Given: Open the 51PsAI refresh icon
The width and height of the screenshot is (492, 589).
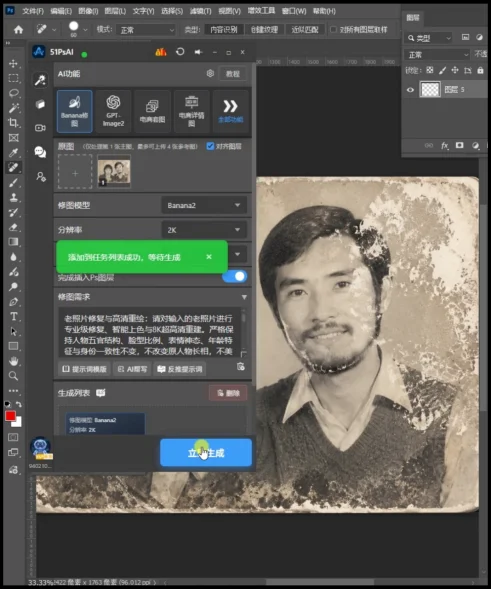Looking at the screenshot, I should click(180, 52).
